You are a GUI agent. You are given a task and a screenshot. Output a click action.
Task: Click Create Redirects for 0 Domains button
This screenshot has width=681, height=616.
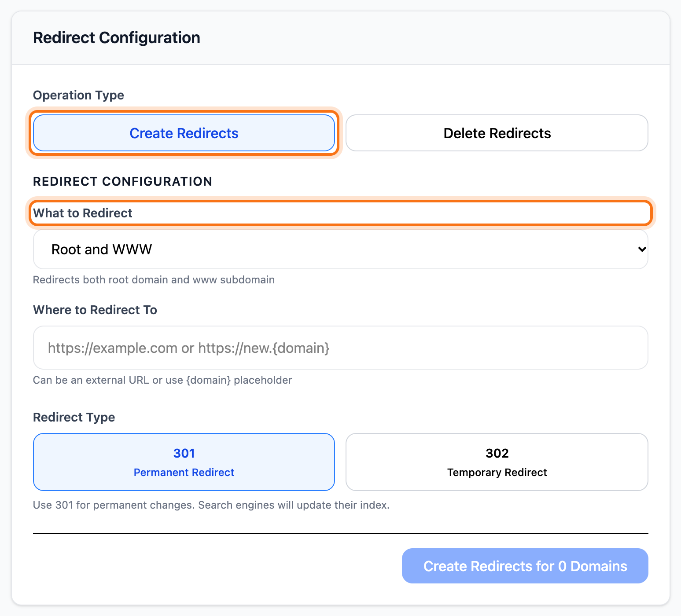point(525,566)
